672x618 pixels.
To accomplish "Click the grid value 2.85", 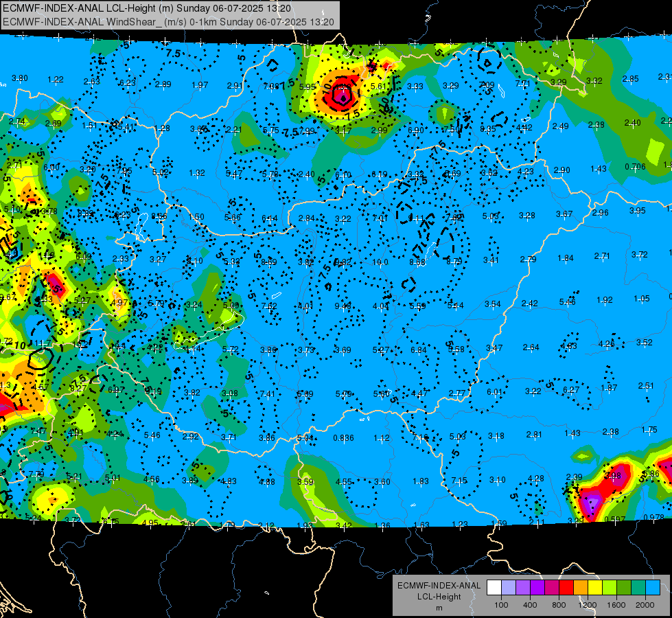I will (630, 79).
